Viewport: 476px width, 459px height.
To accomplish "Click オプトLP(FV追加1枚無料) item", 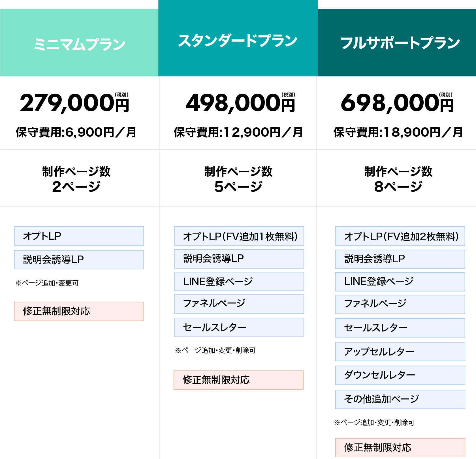I will [x=239, y=236].
